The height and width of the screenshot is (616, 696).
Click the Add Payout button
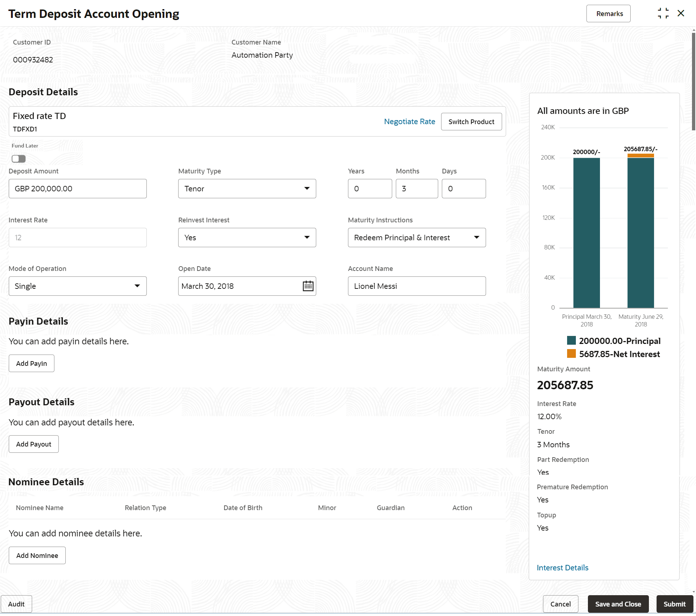click(34, 444)
